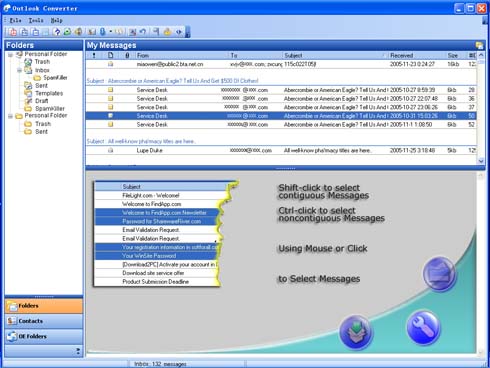Open Help via the question-mark toolbar icon
The height and width of the screenshot is (368, 490).
click(57, 32)
